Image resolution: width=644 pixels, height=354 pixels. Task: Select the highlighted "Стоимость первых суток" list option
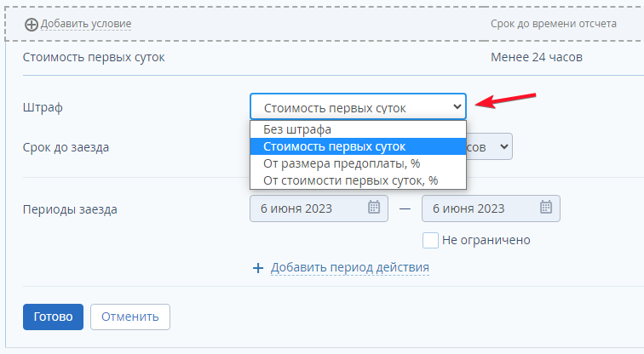pos(334,146)
